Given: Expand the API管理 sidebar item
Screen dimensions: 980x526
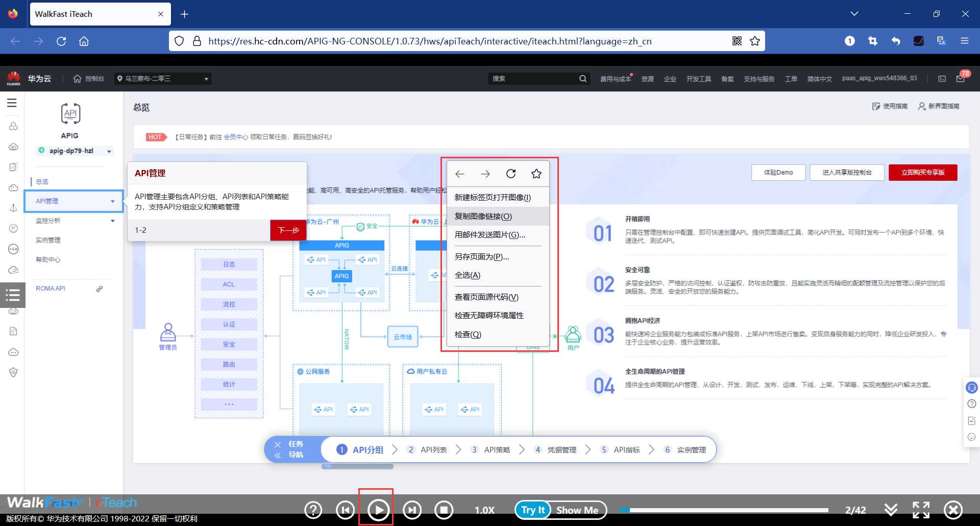Looking at the screenshot, I should click(x=74, y=201).
